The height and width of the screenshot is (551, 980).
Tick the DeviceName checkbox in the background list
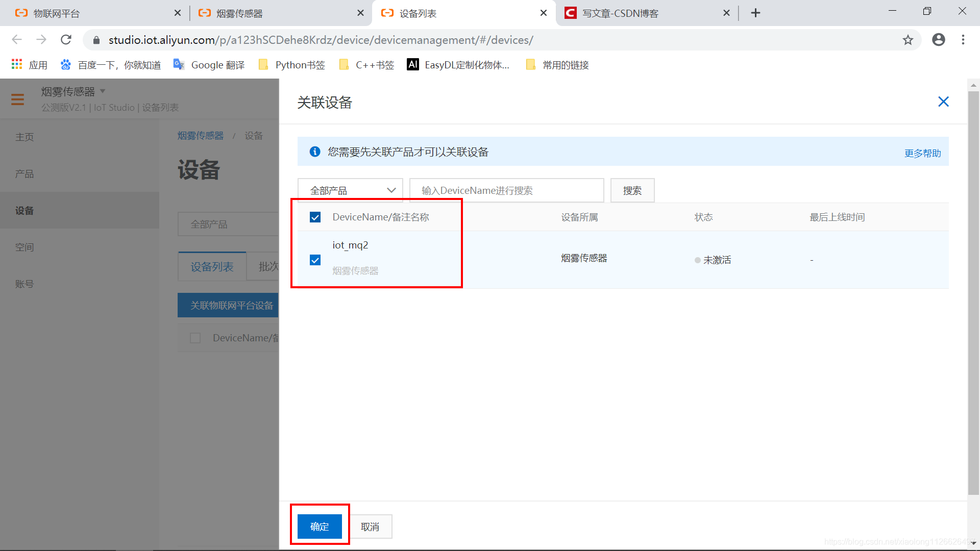click(x=195, y=338)
